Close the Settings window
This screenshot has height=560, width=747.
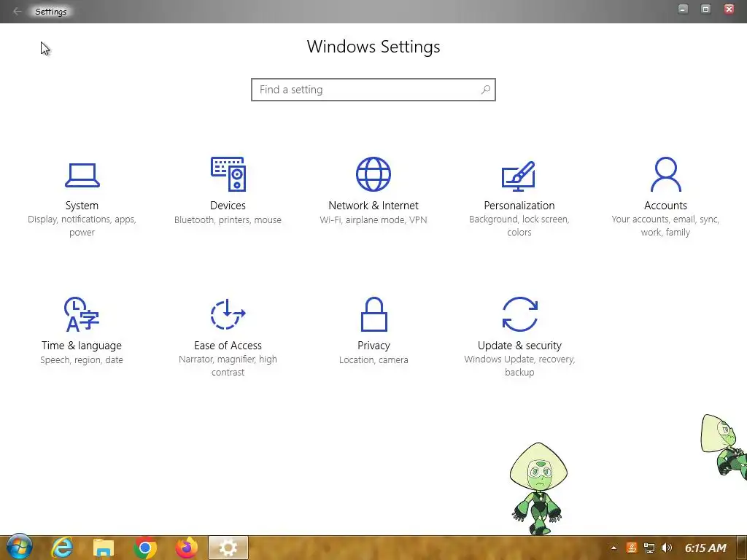729,9
